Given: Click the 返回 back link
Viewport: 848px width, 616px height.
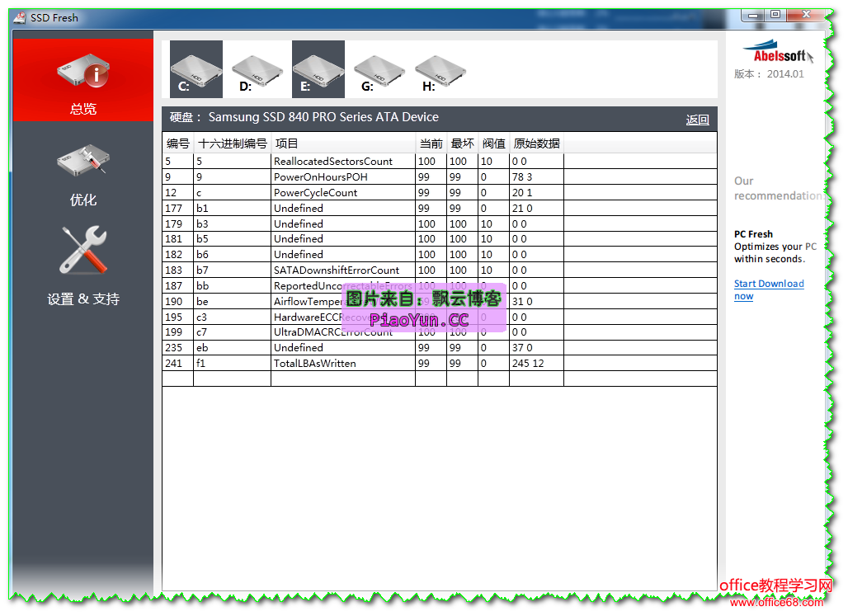Looking at the screenshot, I should (697, 120).
